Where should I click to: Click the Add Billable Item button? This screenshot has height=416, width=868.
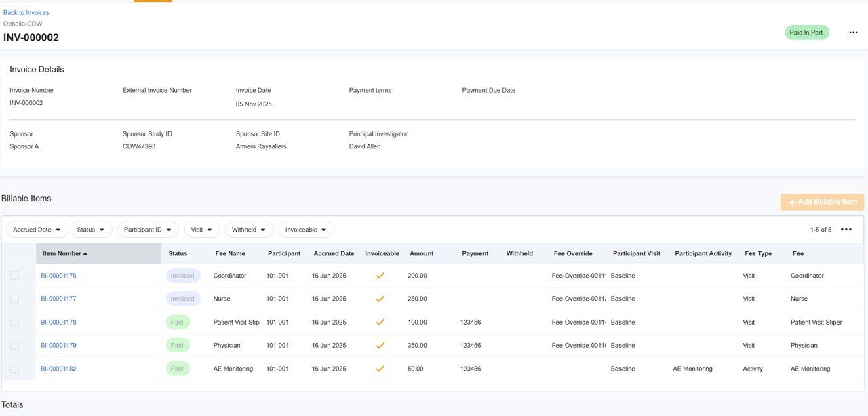click(x=822, y=202)
